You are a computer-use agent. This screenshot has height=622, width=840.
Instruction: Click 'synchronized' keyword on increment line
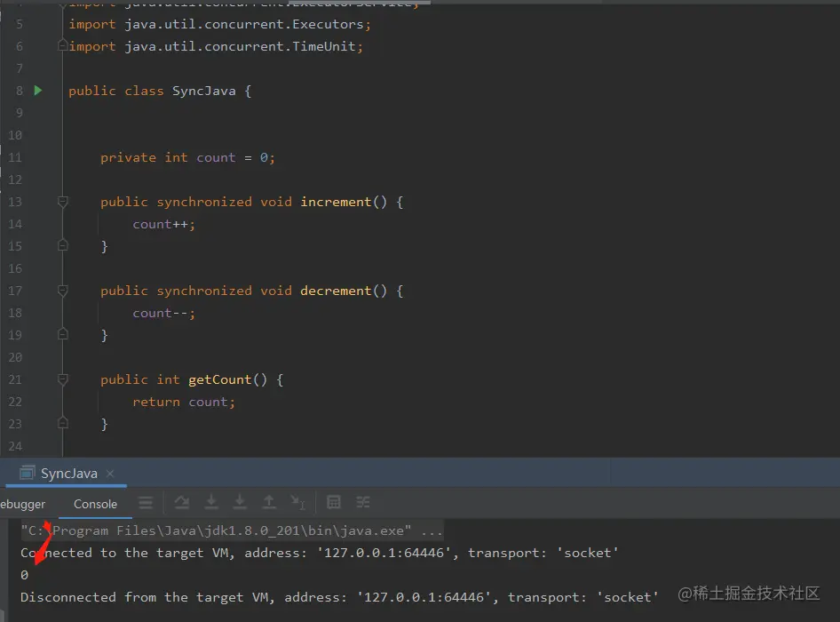(203, 203)
